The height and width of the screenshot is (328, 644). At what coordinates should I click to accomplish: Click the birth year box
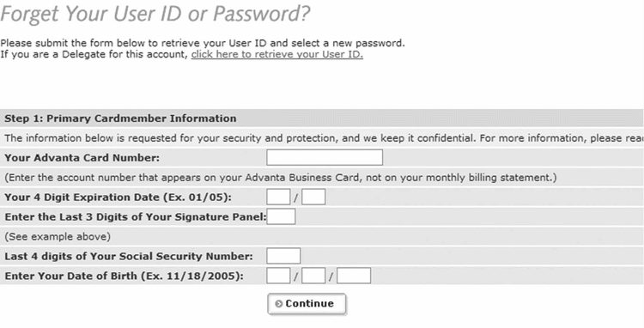coord(354,276)
